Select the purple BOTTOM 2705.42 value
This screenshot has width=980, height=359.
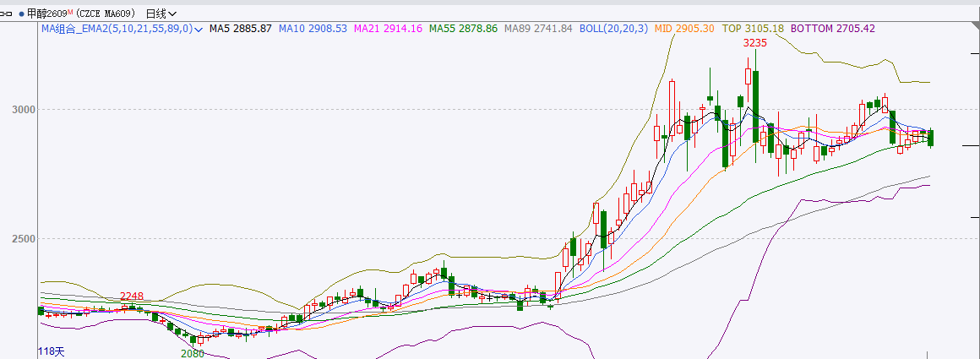click(833, 28)
